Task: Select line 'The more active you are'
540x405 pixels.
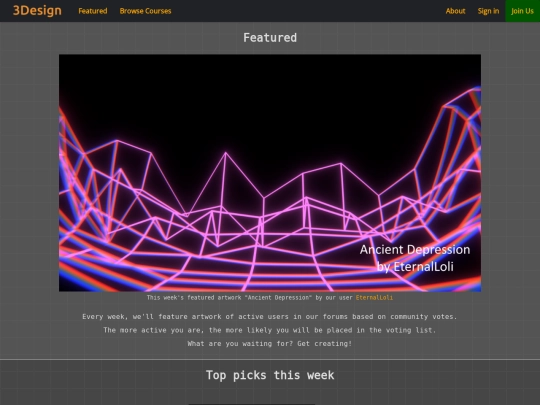Action: point(270,330)
